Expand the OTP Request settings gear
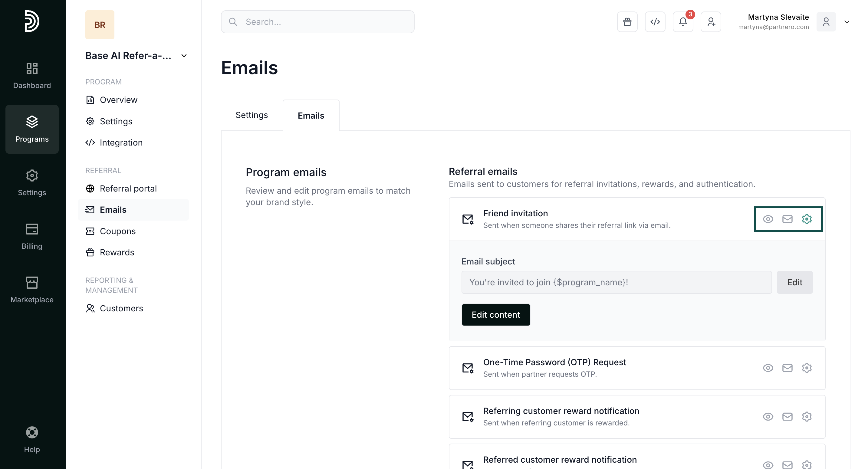The height and width of the screenshot is (469, 868). (x=806, y=368)
